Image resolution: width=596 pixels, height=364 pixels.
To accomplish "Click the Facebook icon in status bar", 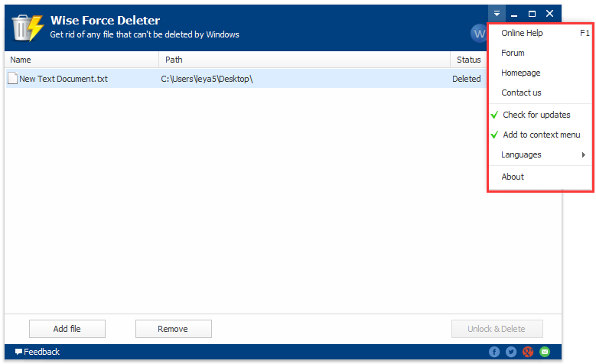I will coord(494,352).
